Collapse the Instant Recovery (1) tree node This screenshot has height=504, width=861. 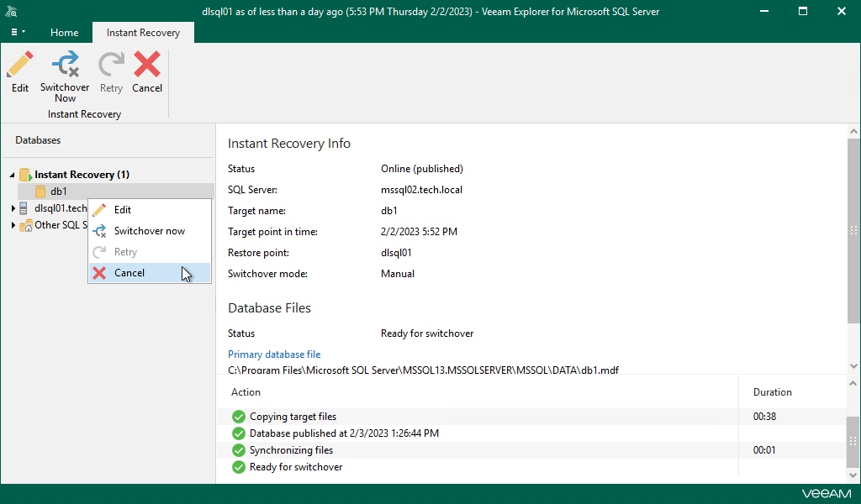pos(12,175)
